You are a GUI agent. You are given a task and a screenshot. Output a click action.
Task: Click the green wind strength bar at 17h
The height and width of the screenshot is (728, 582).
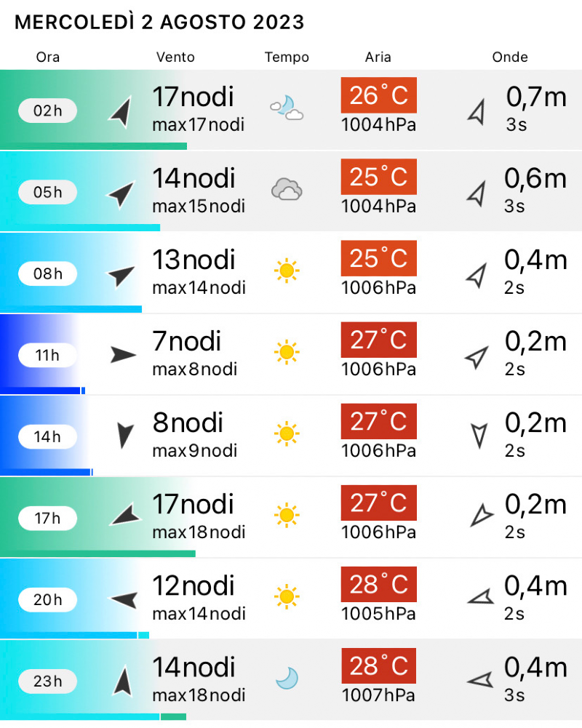tap(98, 554)
